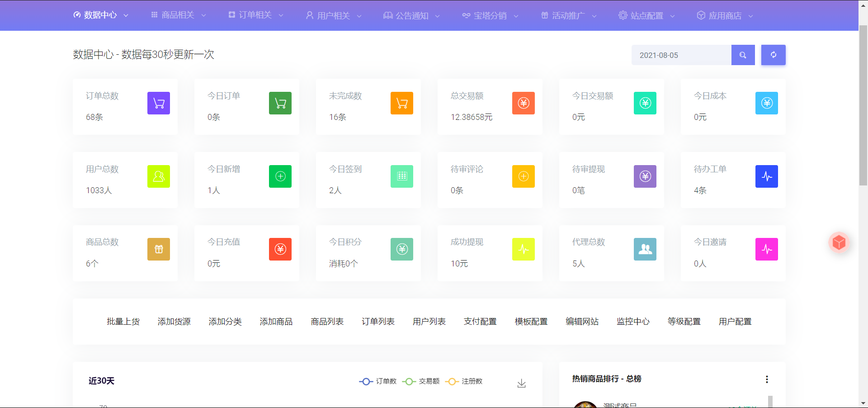
Task: Click the download icon on the 近30天 chart
Action: pyautogui.click(x=521, y=382)
